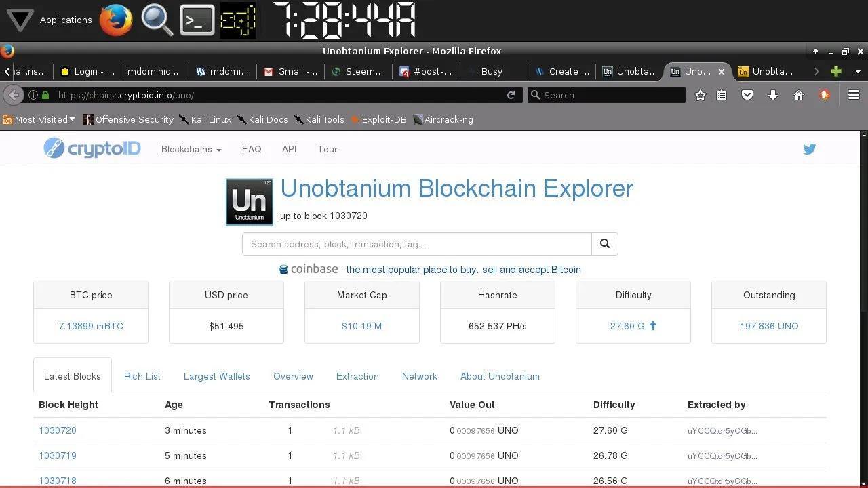Close the active Unobtanium tab

(x=722, y=71)
